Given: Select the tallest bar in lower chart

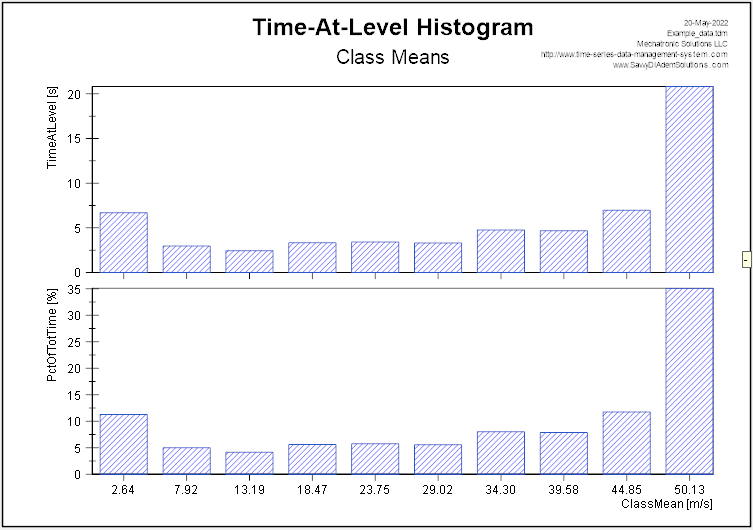Looking at the screenshot, I should (x=689, y=382).
